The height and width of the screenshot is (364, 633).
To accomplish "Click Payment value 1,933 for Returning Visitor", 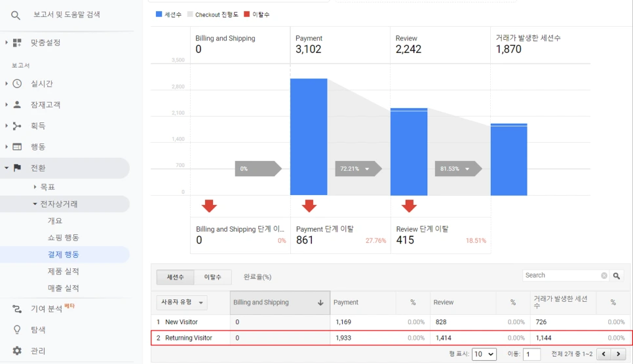I will tap(343, 338).
